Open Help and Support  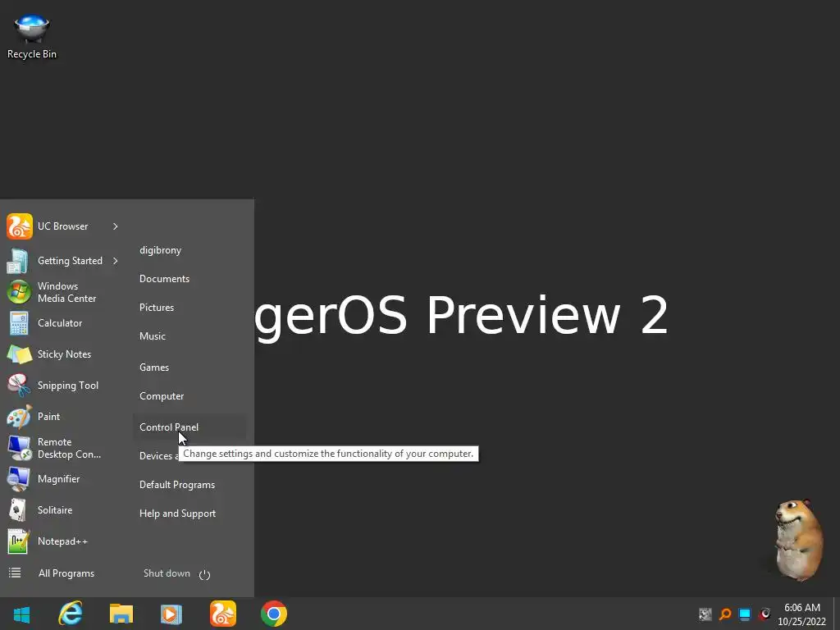[x=177, y=514]
